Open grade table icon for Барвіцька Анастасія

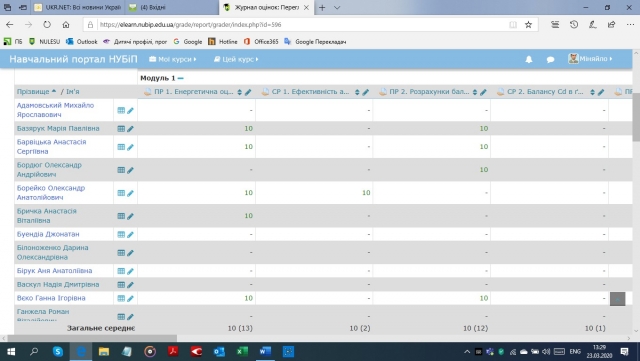(x=121, y=147)
